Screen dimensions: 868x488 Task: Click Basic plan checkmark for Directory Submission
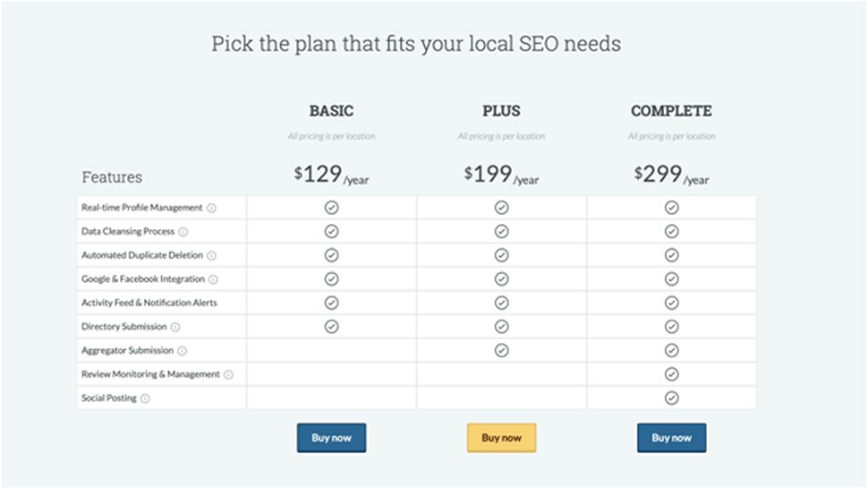pos(332,327)
